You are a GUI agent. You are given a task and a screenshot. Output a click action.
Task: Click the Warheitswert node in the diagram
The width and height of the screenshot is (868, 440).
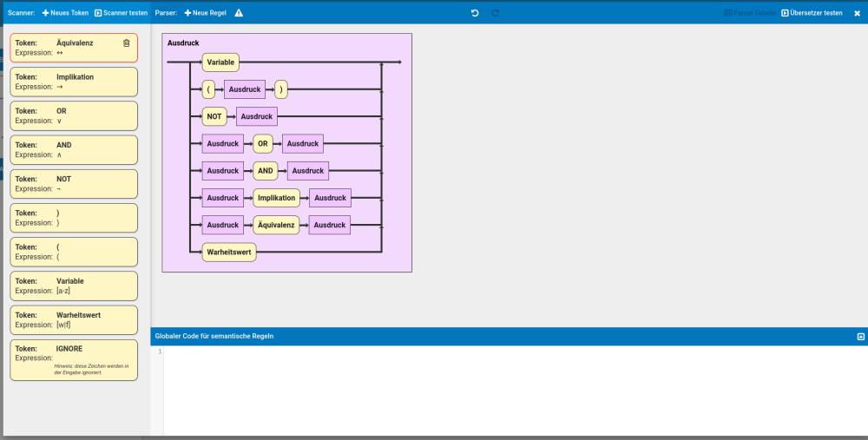[229, 253]
